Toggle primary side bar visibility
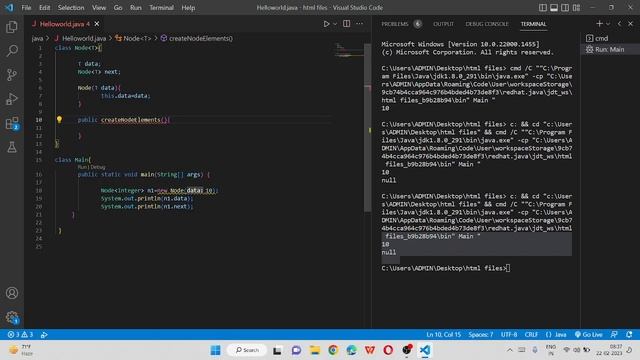The width and height of the screenshot is (640, 360). tap(542, 8)
